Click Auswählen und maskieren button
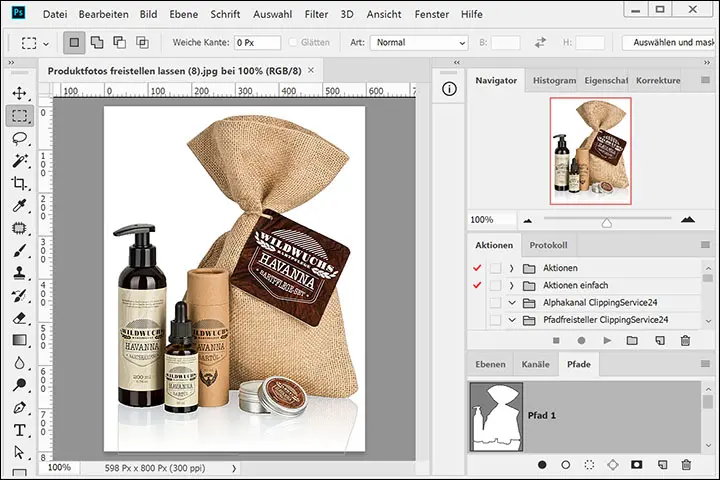 671,43
